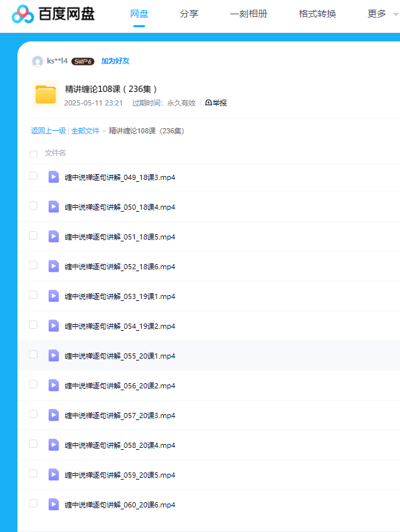Report the share via 举报 button

[x=216, y=103]
